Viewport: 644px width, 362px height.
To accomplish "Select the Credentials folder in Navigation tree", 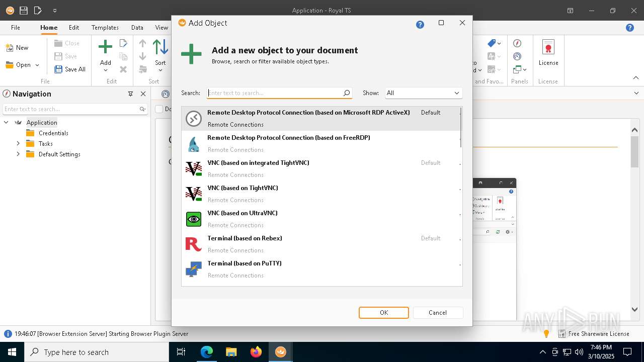I will point(53,133).
